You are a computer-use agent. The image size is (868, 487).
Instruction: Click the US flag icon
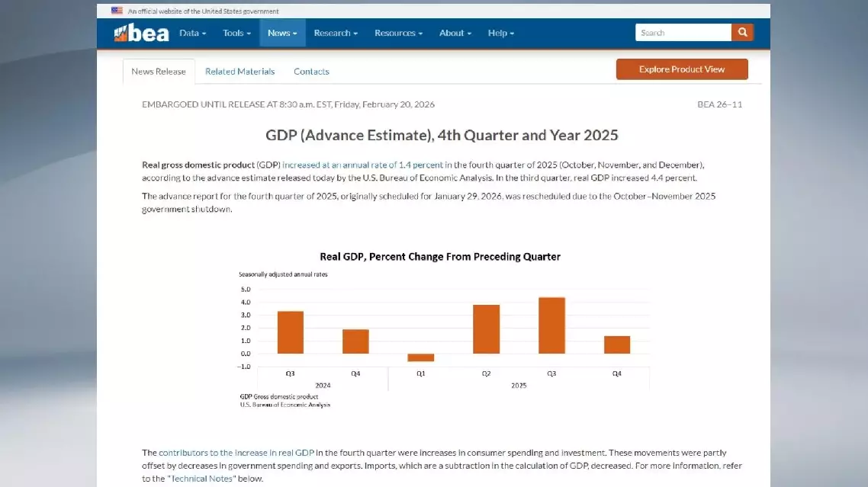coord(117,11)
